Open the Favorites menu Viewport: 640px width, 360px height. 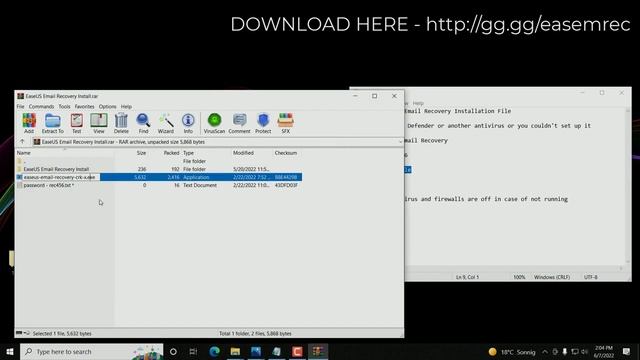84,107
